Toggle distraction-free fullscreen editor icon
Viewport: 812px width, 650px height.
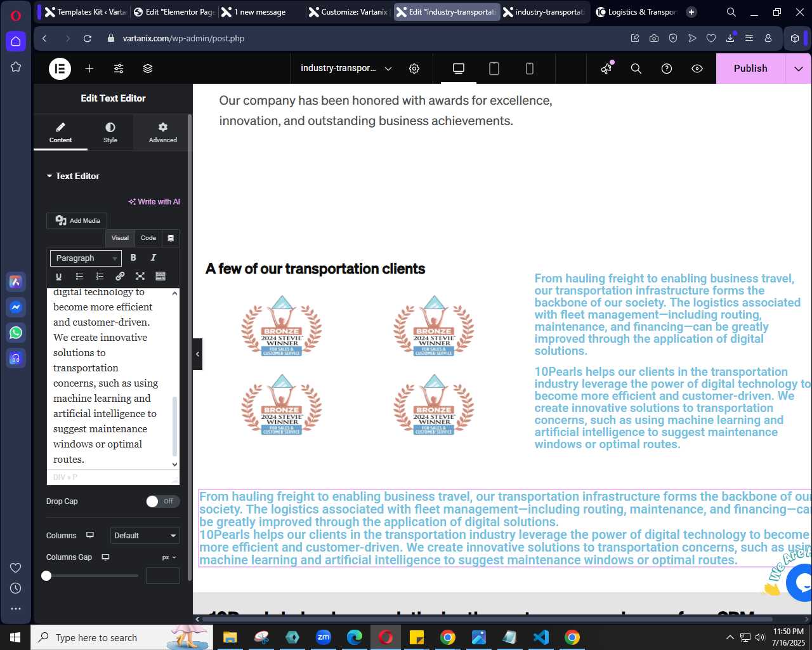point(140,276)
